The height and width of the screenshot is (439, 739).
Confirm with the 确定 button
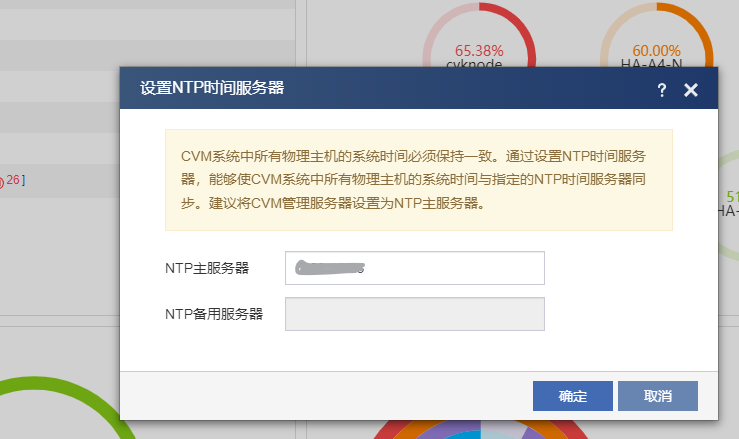point(572,396)
